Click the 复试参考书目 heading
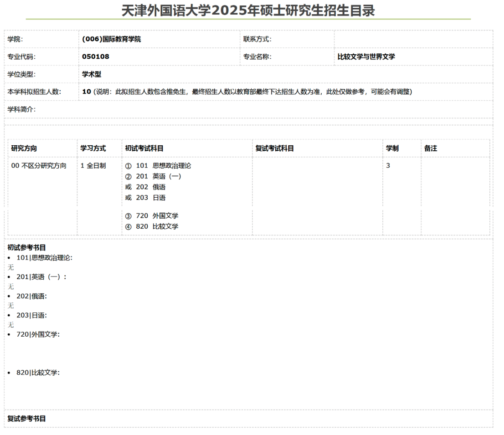 click(x=27, y=418)
